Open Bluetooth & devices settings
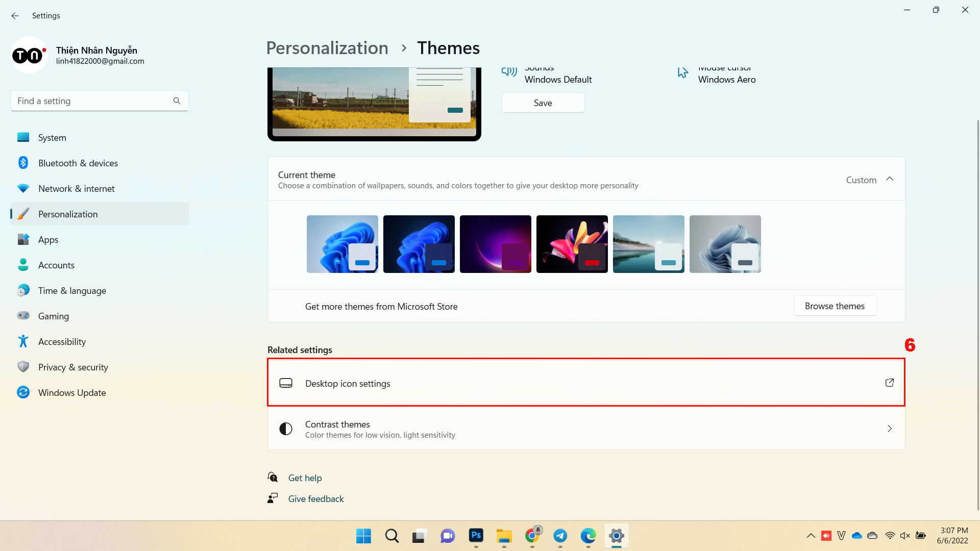Image resolution: width=980 pixels, height=551 pixels. (100, 163)
